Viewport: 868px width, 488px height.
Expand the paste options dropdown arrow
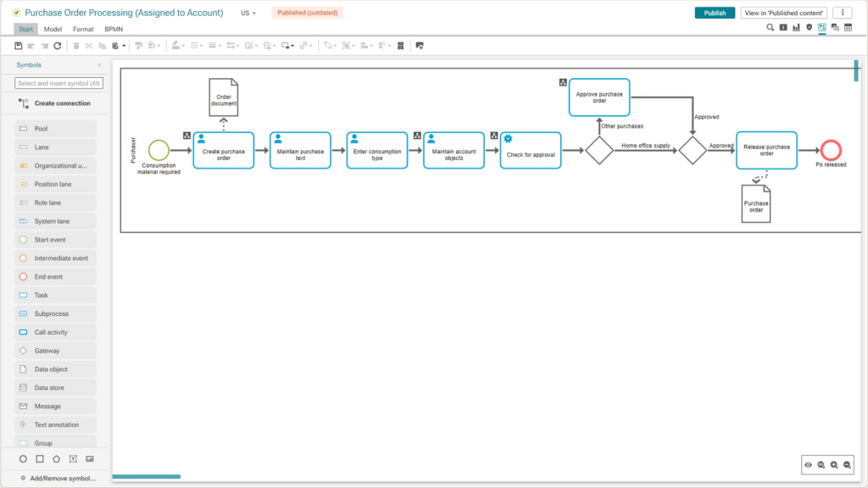click(124, 46)
